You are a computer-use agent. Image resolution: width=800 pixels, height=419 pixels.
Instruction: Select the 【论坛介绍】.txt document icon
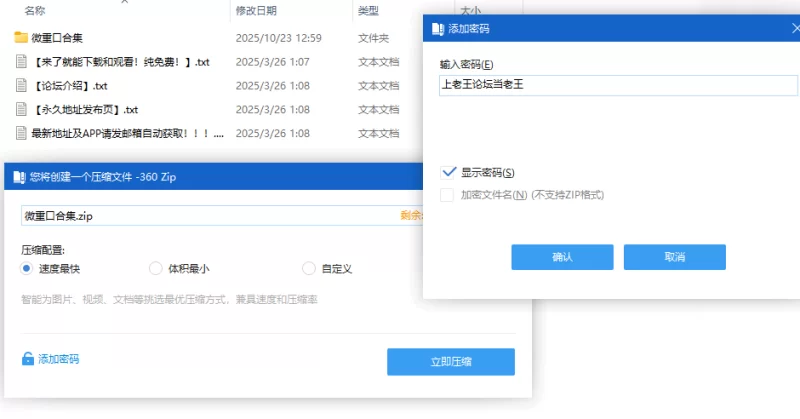point(21,85)
